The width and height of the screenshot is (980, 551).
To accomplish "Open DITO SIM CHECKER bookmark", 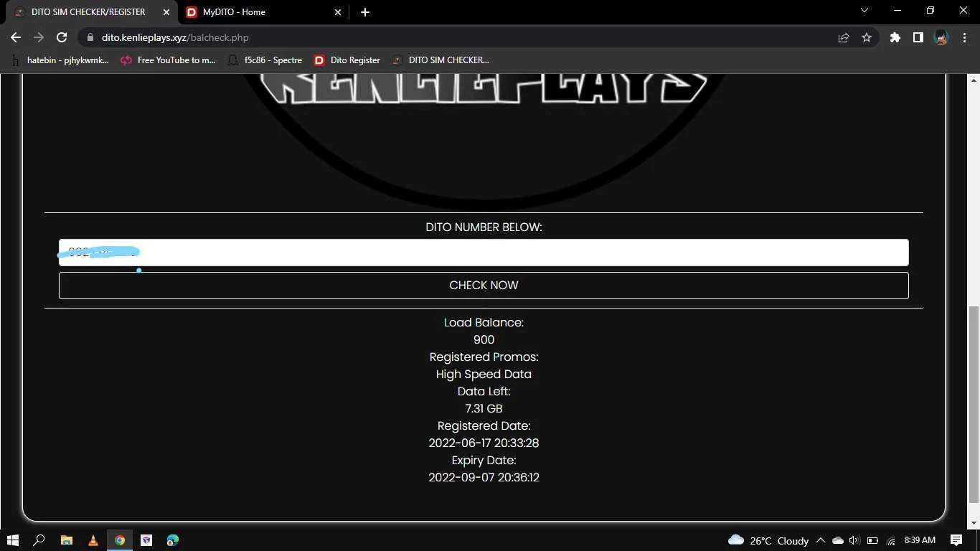I will pos(440,60).
